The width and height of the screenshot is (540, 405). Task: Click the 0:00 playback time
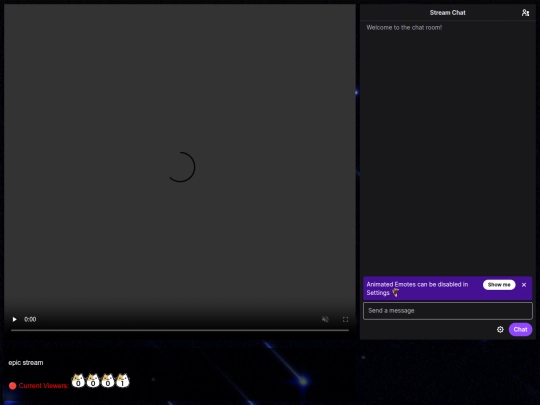coord(30,319)
